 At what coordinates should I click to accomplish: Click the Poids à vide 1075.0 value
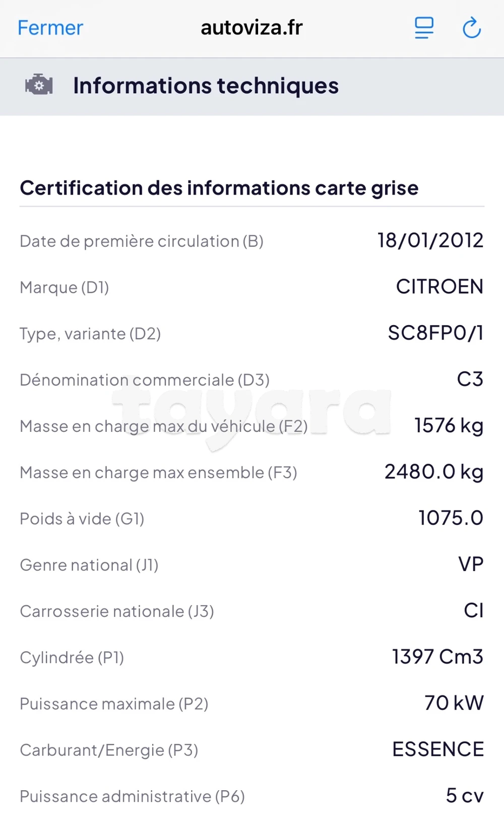450,518
